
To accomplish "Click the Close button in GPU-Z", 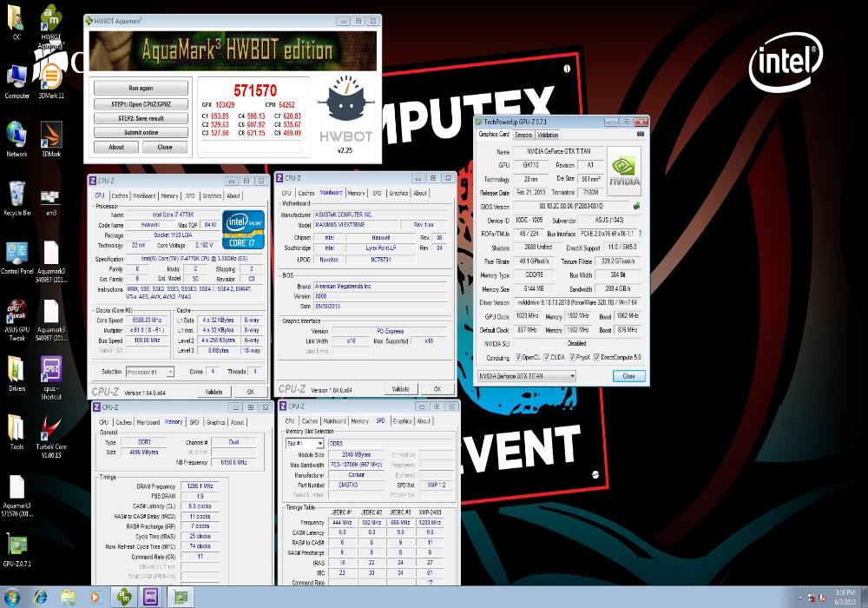I will pos(628,376).
